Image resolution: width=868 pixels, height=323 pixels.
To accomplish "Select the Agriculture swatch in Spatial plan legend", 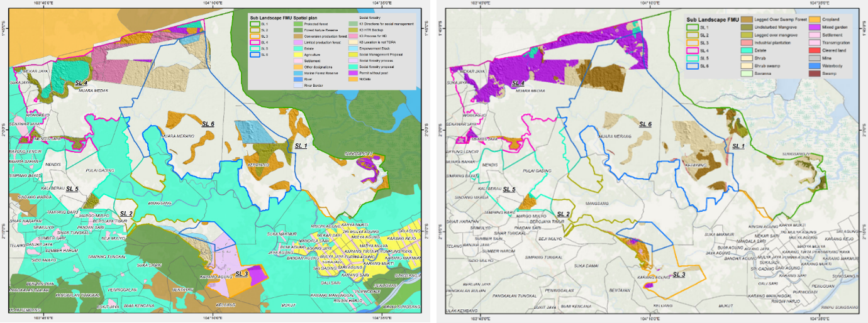I will click(x=298, y=55).
